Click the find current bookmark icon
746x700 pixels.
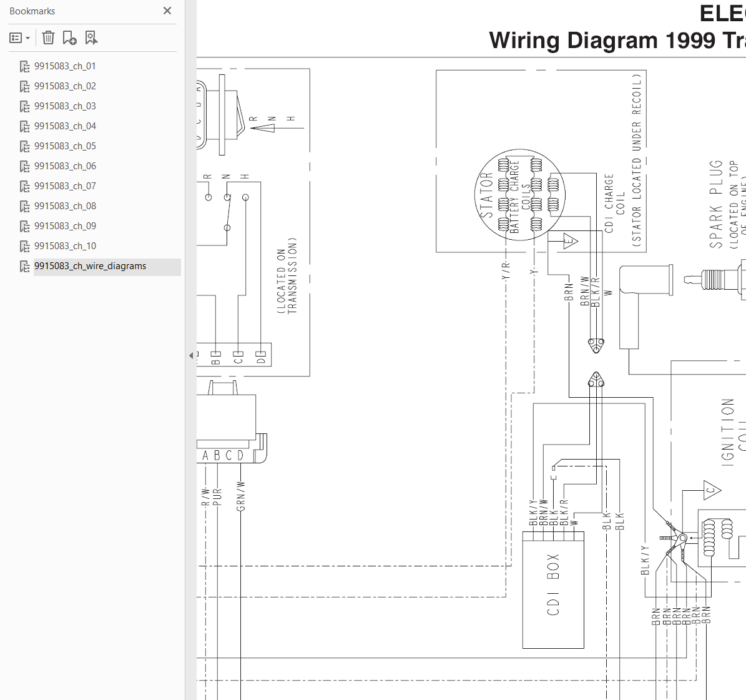91,38
